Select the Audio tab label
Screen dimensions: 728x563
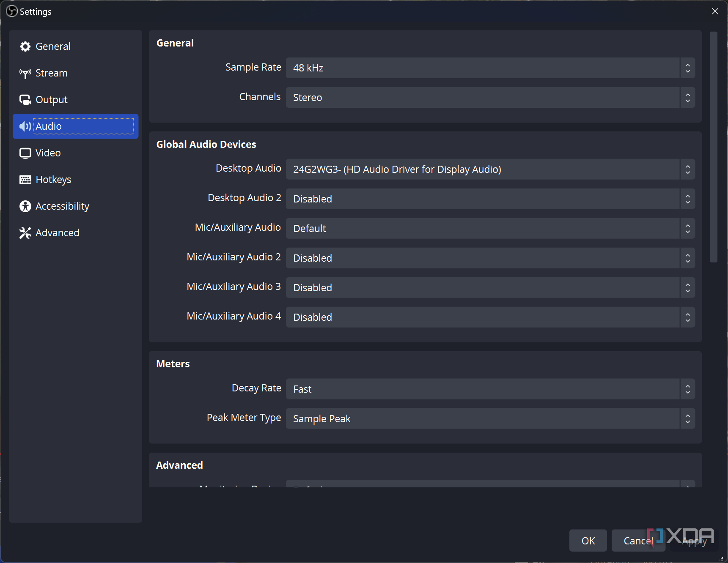[49, 126]
